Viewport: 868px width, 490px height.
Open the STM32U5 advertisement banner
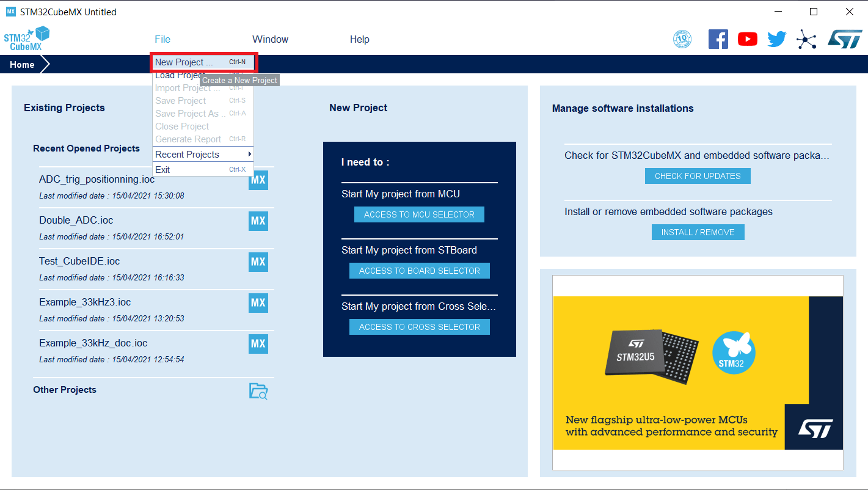pyautogui.click(x=698, y=373)
